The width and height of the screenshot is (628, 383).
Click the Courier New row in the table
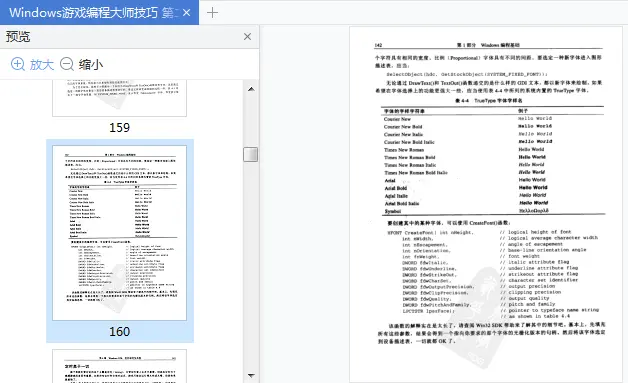tap(493, 119)
